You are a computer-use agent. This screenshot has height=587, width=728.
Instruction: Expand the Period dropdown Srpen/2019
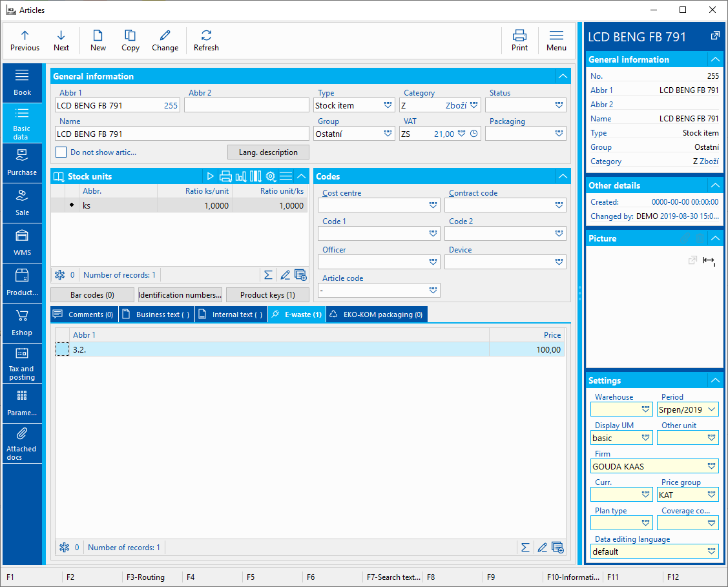point(711,409)
